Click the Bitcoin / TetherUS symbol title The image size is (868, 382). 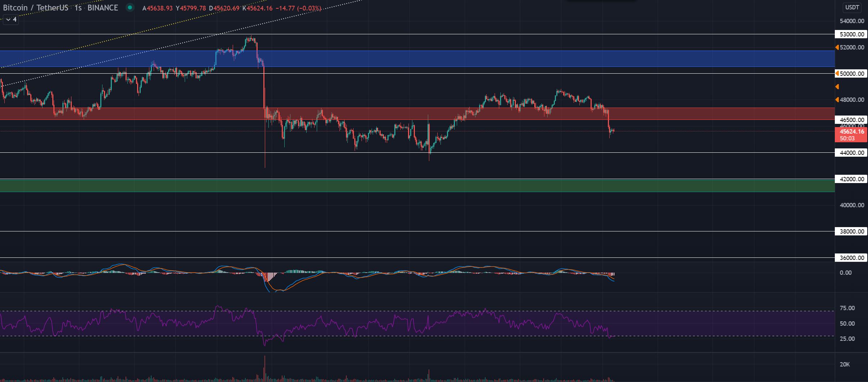(35, 8)
